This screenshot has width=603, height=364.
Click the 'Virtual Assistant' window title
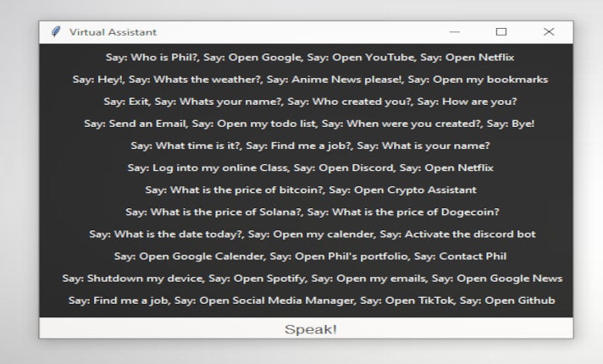pyautogui.click(x=113, y=32)
